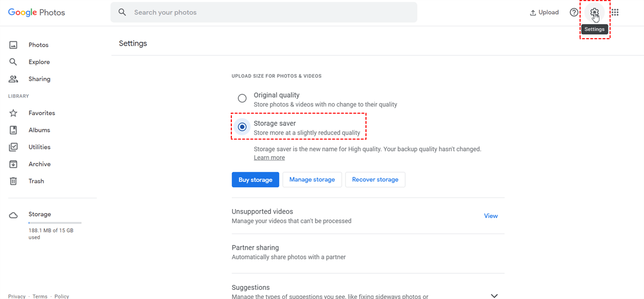
Task: Open Utilities in the sidebar
Action: [x=39, y=147]
